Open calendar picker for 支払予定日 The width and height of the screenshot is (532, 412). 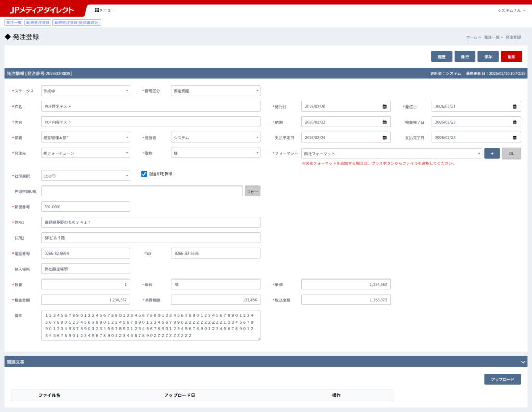[384, 138]
